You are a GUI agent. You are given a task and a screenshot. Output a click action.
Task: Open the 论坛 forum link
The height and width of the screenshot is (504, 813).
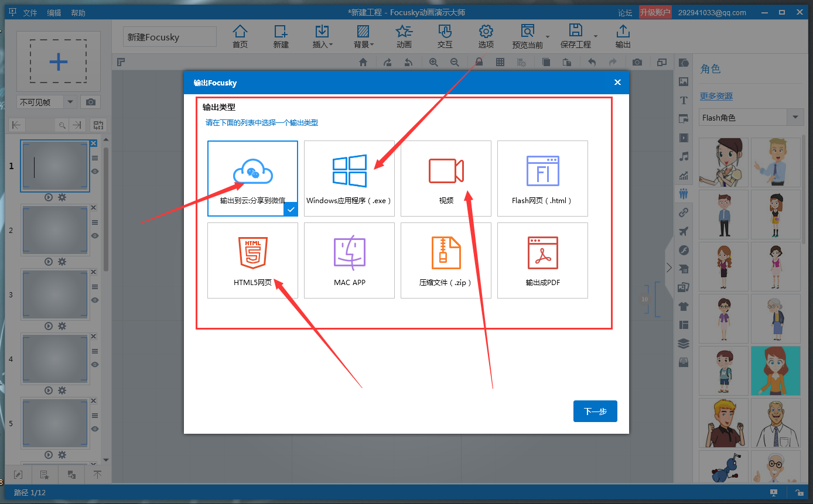point(625,13)
